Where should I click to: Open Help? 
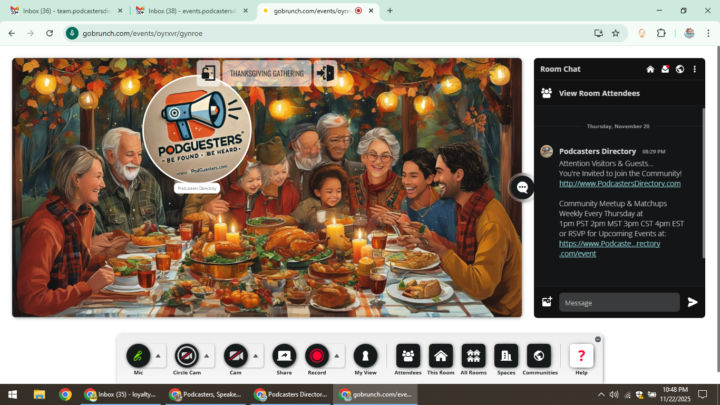pos(581,355)
